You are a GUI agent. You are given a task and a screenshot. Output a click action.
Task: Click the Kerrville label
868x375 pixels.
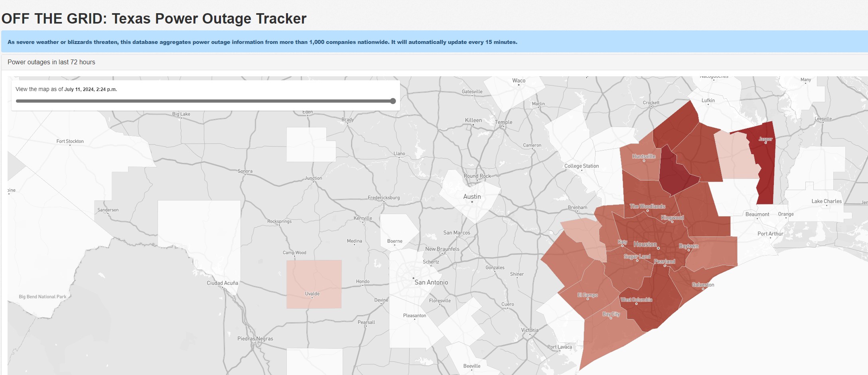tap(363, 218)
